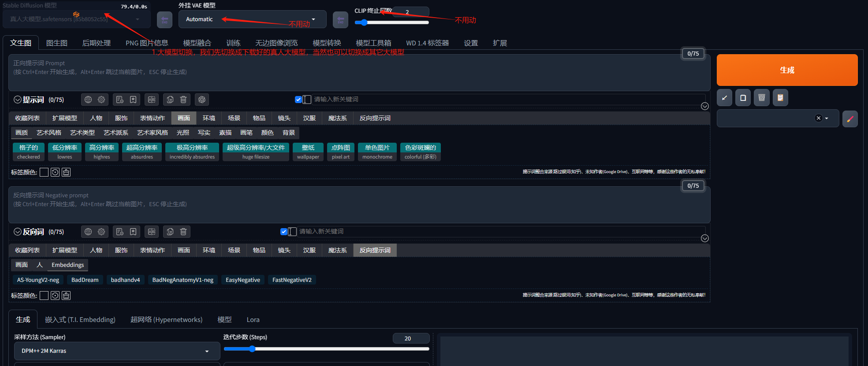This screenshot has width=868, height=366.
Task: Copy prompt using 提示词 copy icon
Action: (x=170, y=100)
